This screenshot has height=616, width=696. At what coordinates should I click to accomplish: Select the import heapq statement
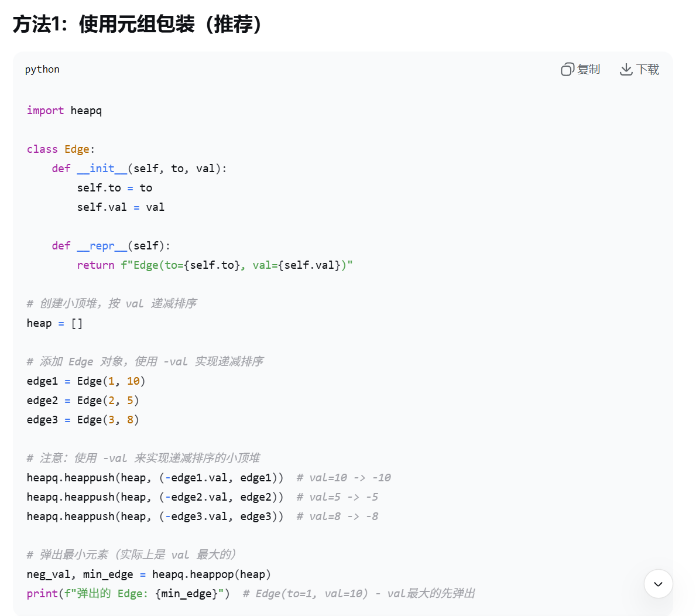[x=64, y=110]
